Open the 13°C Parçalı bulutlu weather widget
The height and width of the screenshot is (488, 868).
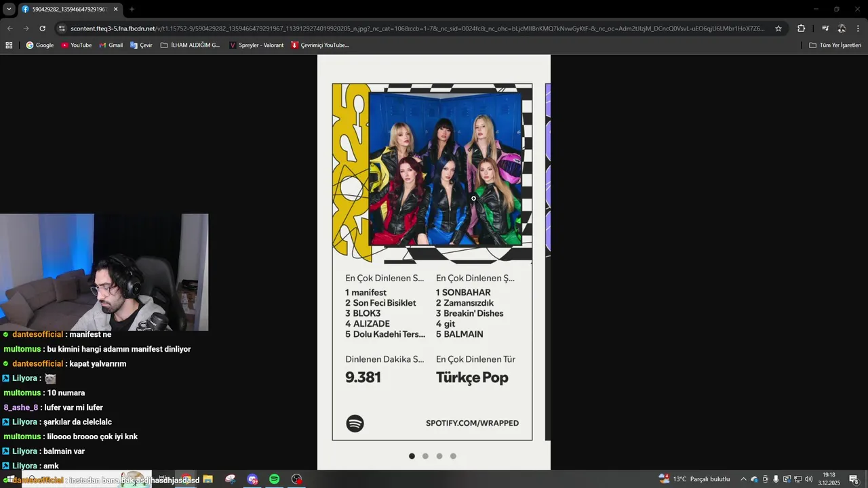click(x=694, y=479)
